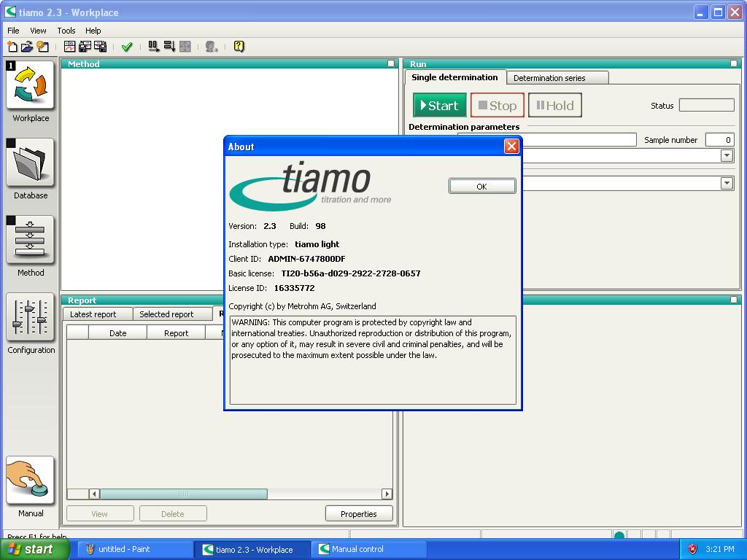The height and width of the screenshot is (560, 747).
Task: Click the report scrollbar right arrow
Action: (x=387, y=494)
